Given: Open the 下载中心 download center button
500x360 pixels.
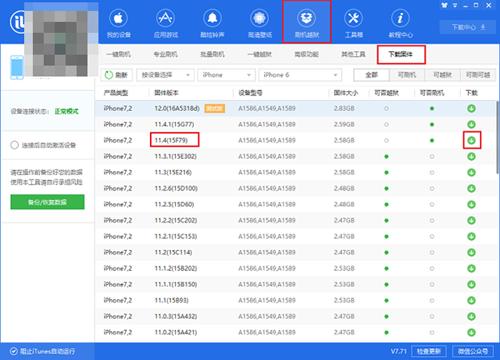Looking at the screenshot, I should click(x=468, y=27).
